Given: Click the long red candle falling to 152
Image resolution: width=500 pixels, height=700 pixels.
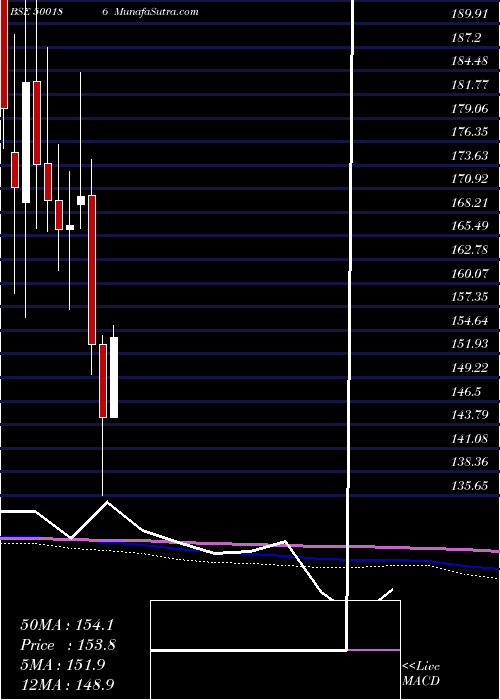Looking at the screenshot, I should 92,270.
